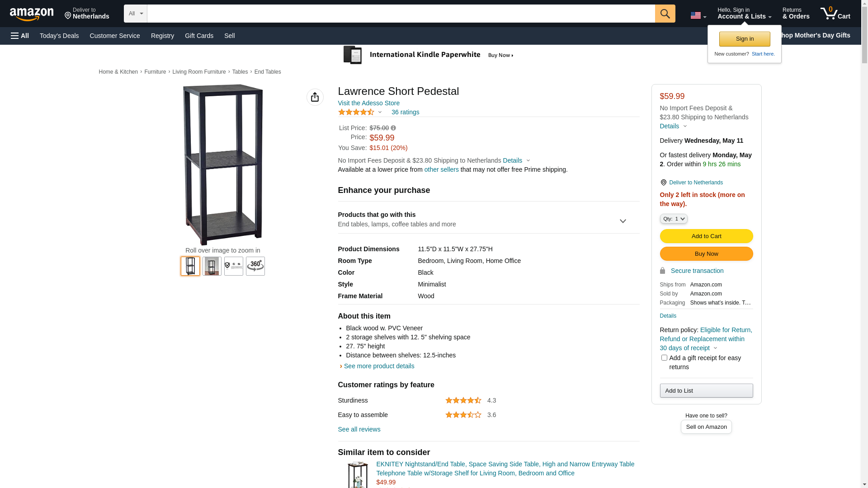Open the 360-degree view thumbnail
Screen dimensions: 868x488
coord(255,266)
